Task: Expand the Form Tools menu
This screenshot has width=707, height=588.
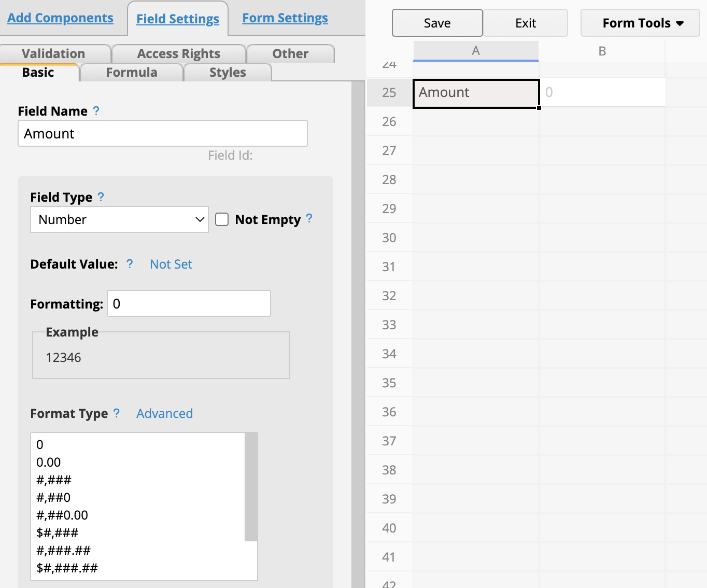Action: coord(640,23)
